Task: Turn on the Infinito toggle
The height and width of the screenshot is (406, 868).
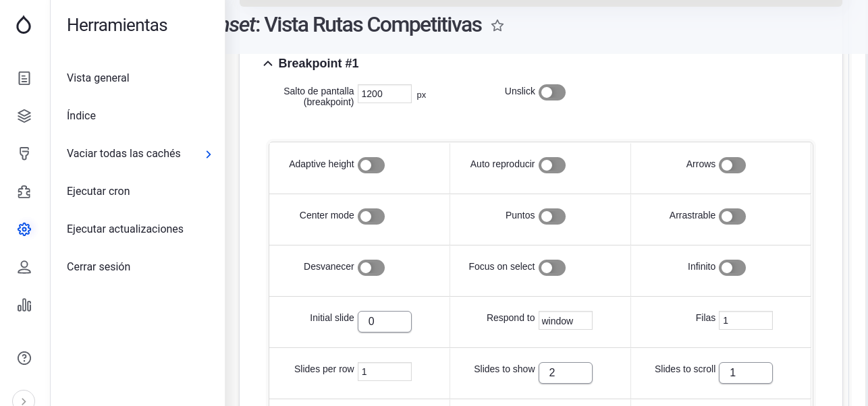Action: pyautogui.click(x=732, y=268)
